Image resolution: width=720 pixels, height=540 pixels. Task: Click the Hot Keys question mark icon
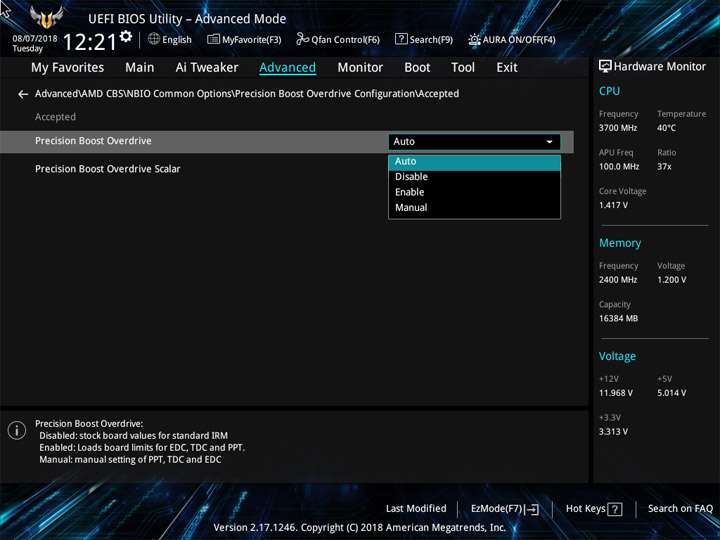614,509
